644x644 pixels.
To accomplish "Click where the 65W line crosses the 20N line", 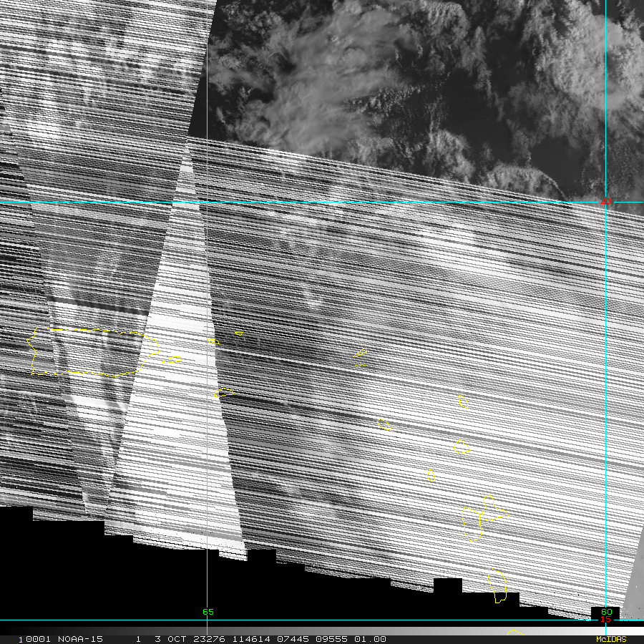I will tap(208, 203).
